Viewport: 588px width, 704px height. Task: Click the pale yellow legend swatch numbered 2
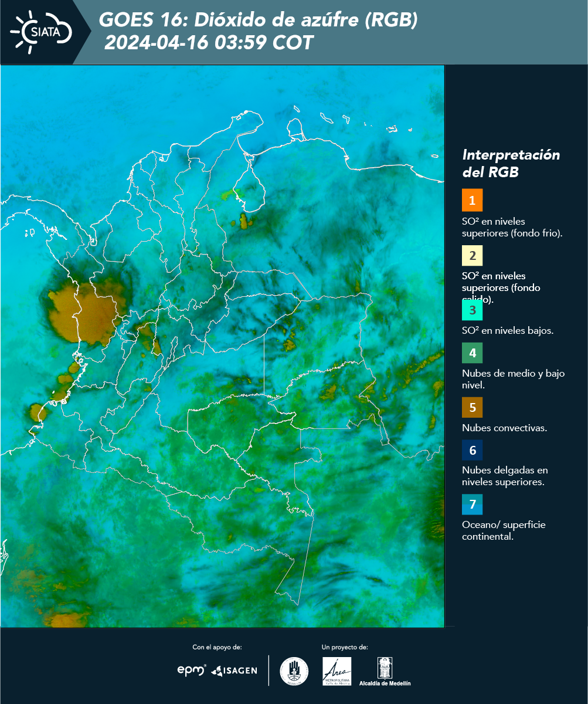(472, 256)
